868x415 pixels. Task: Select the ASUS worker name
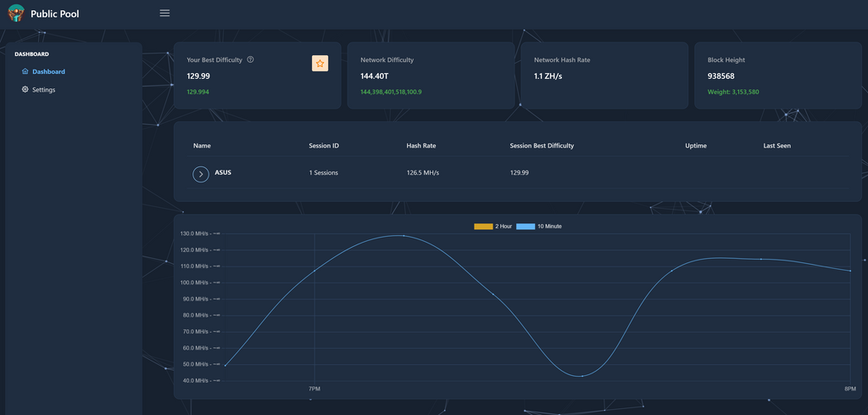point(223,172)
